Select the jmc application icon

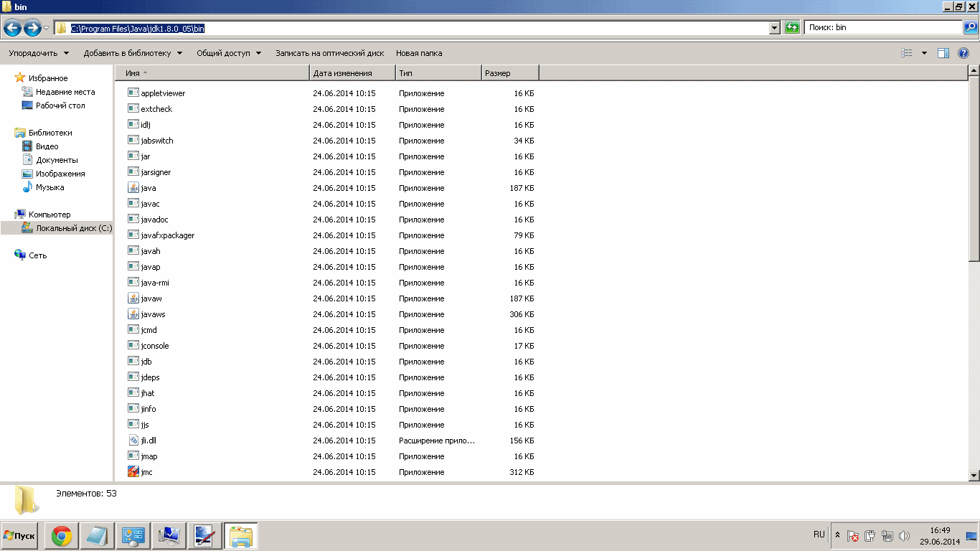point(133,472)
